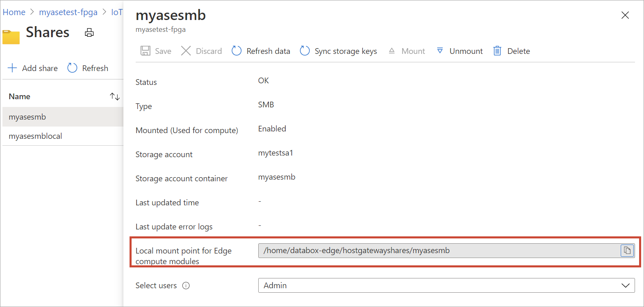Click Refresh data label

click(268, 51)
